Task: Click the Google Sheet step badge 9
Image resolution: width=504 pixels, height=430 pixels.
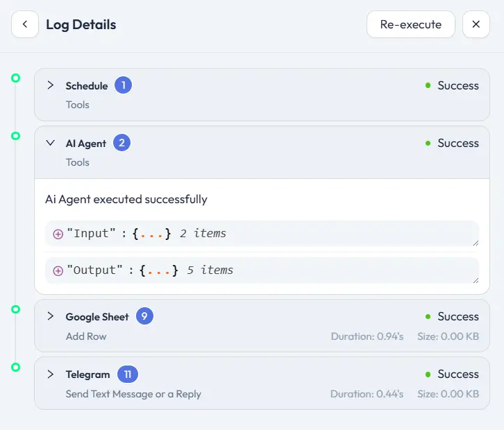Action: coord(144,316)
